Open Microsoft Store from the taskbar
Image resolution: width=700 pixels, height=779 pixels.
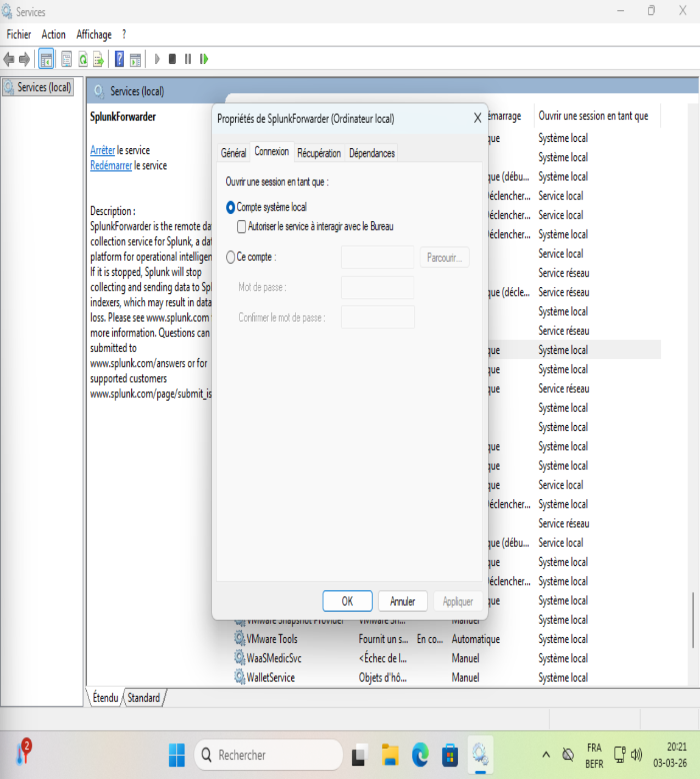[x=450, y=755]
